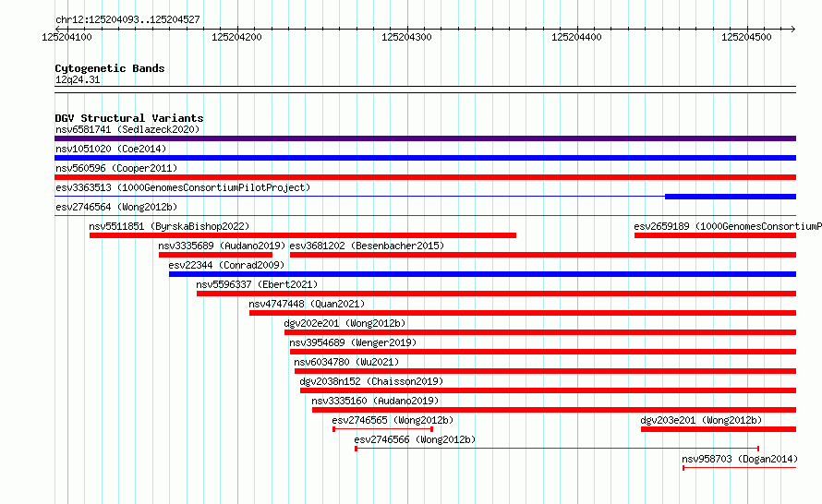Click nsv5511851 (ByrskaBishop2022) label
This screenshot has height=504, width=822.
(169, 226)
